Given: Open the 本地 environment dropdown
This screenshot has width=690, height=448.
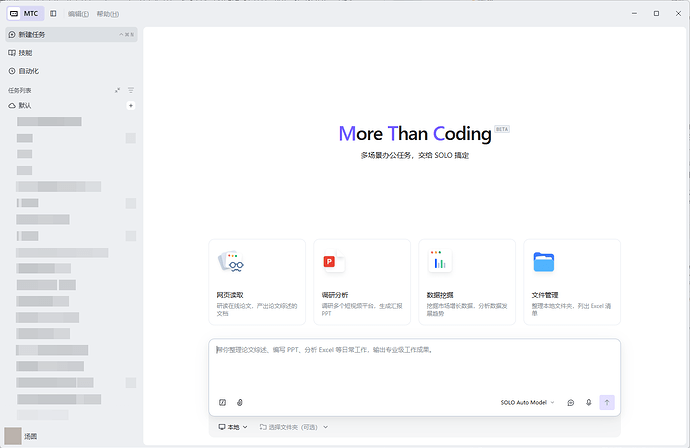Looking at the screenshot, I should point(233,427).
